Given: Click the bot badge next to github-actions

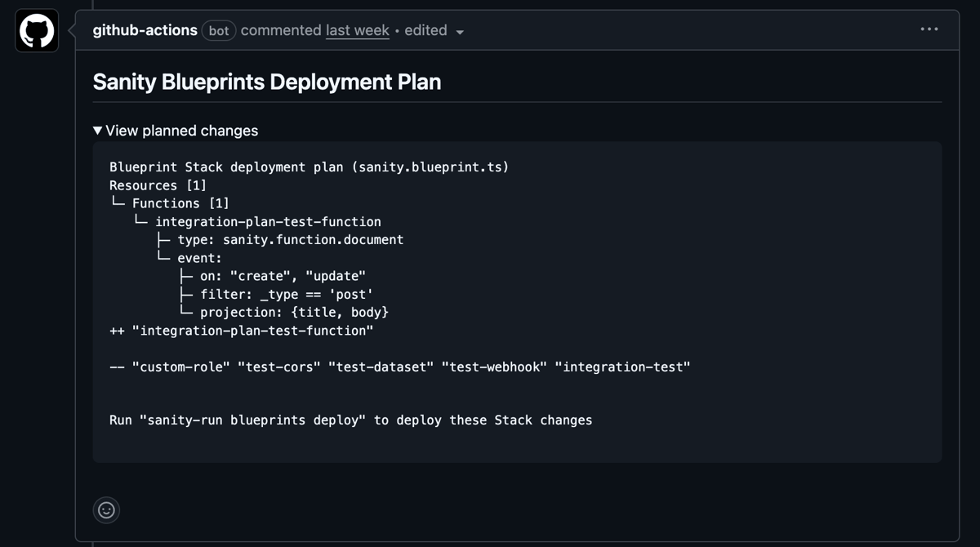Looking at the screenshot, I should coord(218,30).
